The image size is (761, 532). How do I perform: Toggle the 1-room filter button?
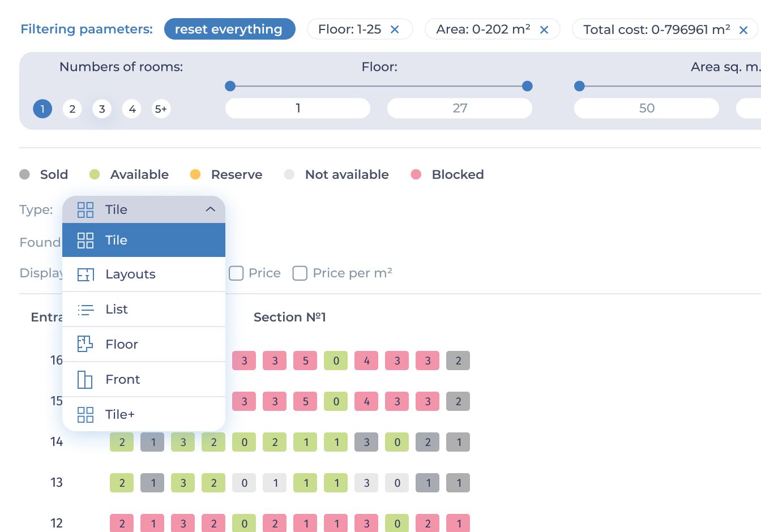point(42,109)
